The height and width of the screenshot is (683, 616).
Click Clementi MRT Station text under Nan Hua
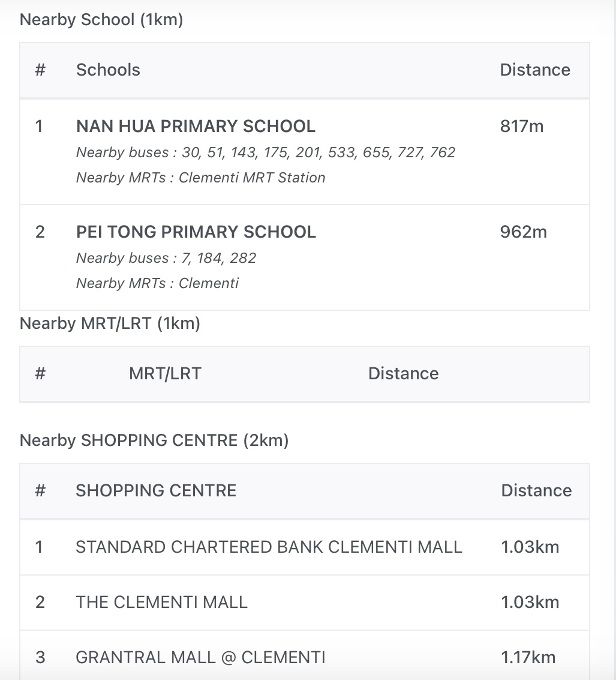(x=252, y=178)
